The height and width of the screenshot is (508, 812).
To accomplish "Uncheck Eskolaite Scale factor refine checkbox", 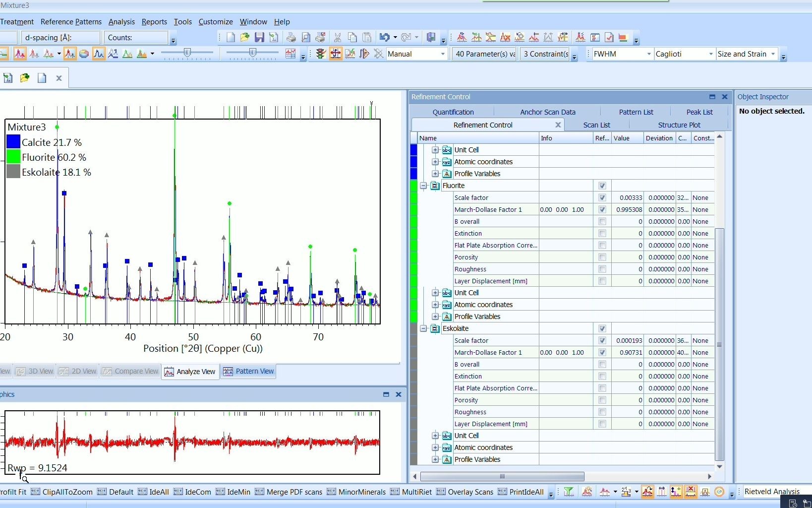I will 602,340.
